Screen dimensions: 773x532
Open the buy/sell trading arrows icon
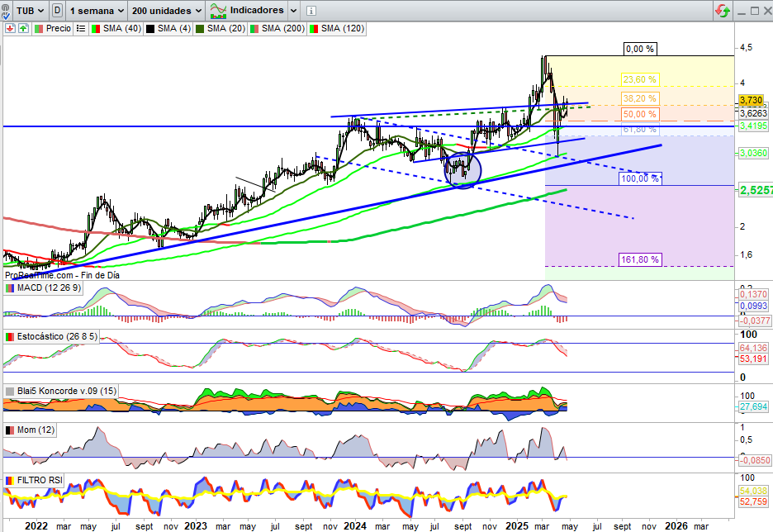click(x=723, y=11)
